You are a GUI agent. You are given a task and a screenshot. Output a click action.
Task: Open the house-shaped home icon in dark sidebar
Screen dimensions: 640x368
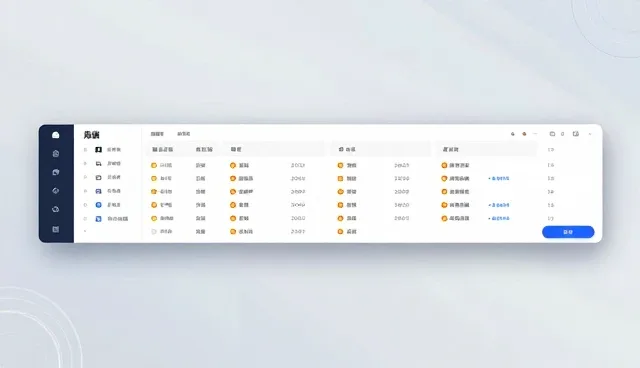pyautogui.click(x=56, y=153)
